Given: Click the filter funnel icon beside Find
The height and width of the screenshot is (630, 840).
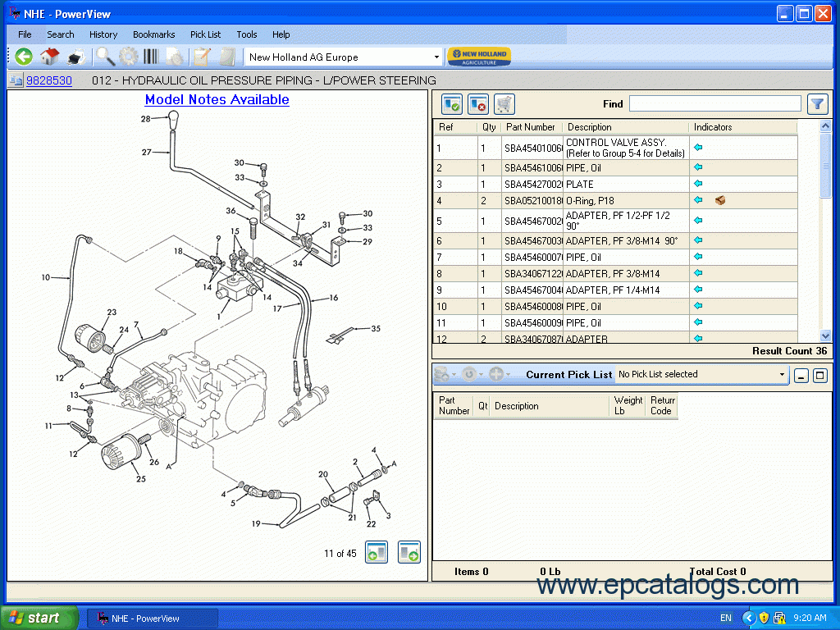Looking at the screenshot, I should 817,103.
